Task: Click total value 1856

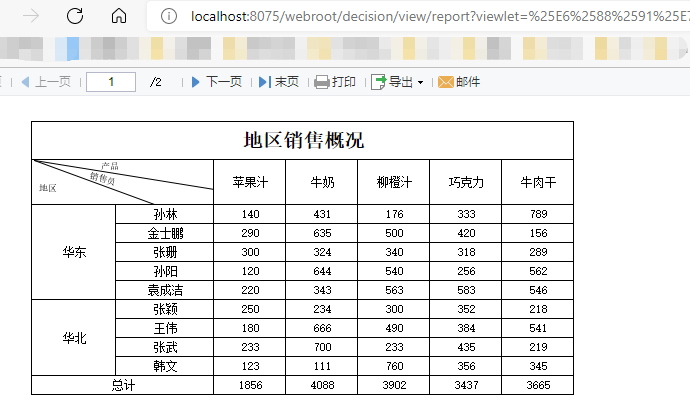Action: pos(250,385)
